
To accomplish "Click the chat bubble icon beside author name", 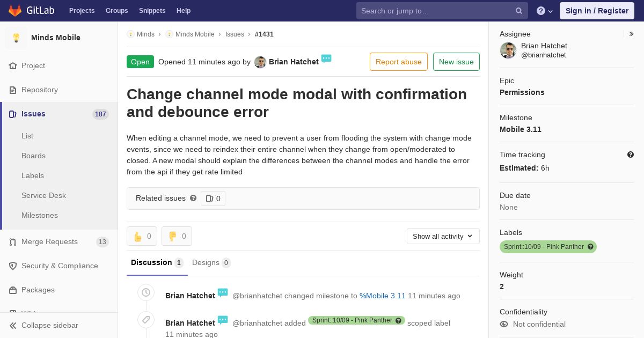I will tap(326, 58).
